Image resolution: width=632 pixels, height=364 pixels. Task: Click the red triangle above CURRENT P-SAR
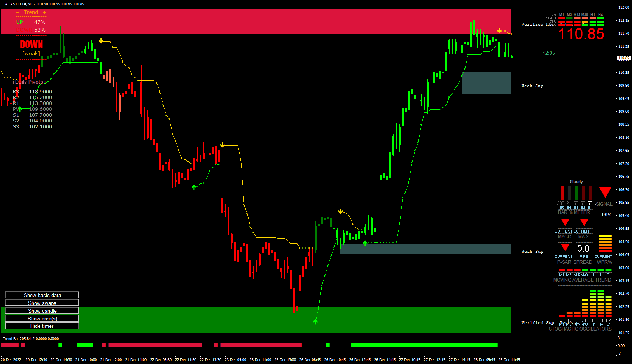(565, 247)
